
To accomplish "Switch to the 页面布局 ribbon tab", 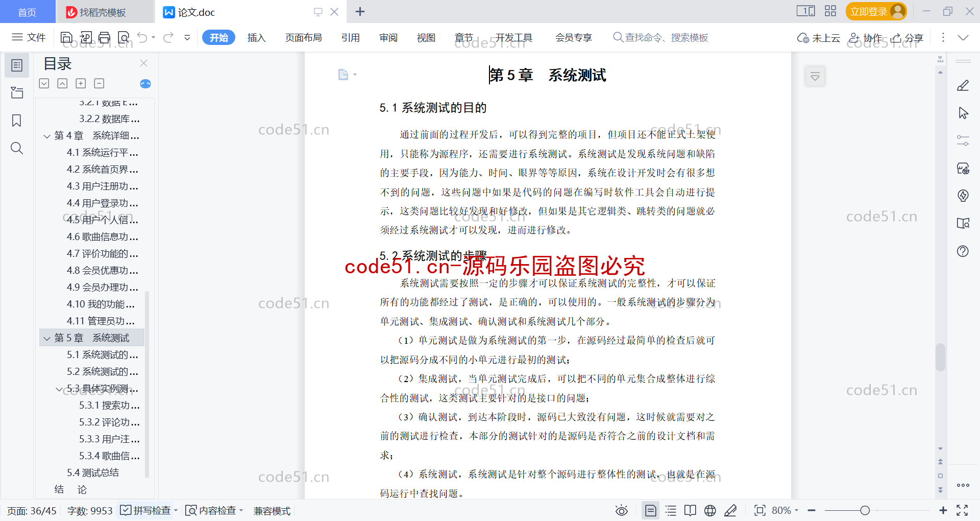I will coord(303,37).
